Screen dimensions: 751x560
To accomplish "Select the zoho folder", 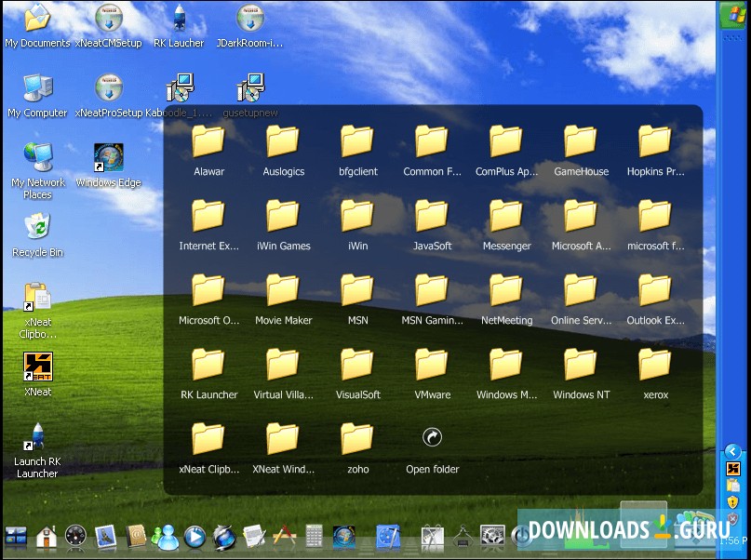I will (357, 441).
